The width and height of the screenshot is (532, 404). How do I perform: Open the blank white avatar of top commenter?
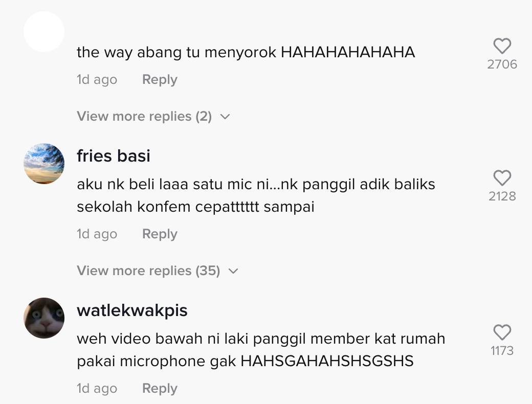point(44,32)
